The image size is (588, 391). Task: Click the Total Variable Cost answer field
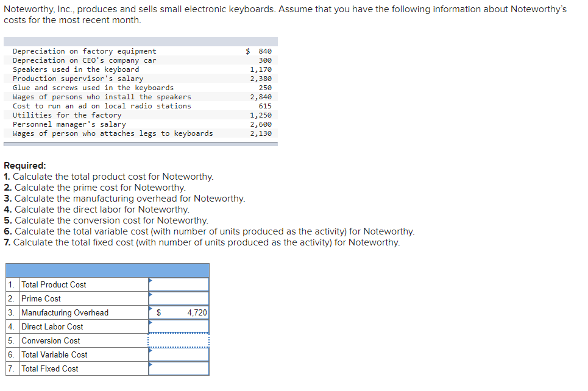pos(179,354)
